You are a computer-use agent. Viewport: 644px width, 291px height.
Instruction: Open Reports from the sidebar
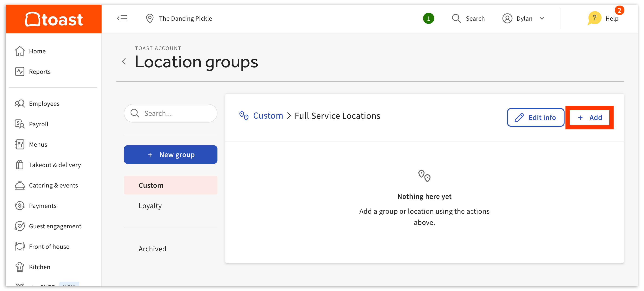coord(39,71)
